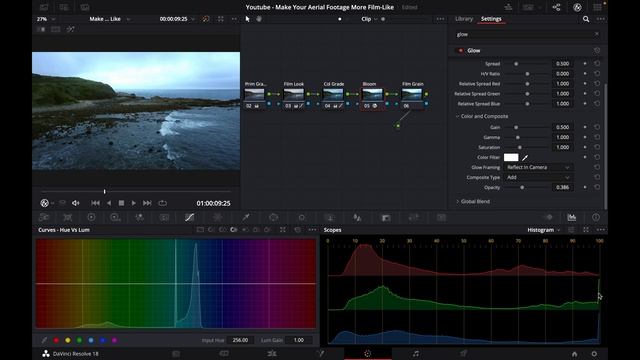Search the effects settings with magnifier

(586, 19)
